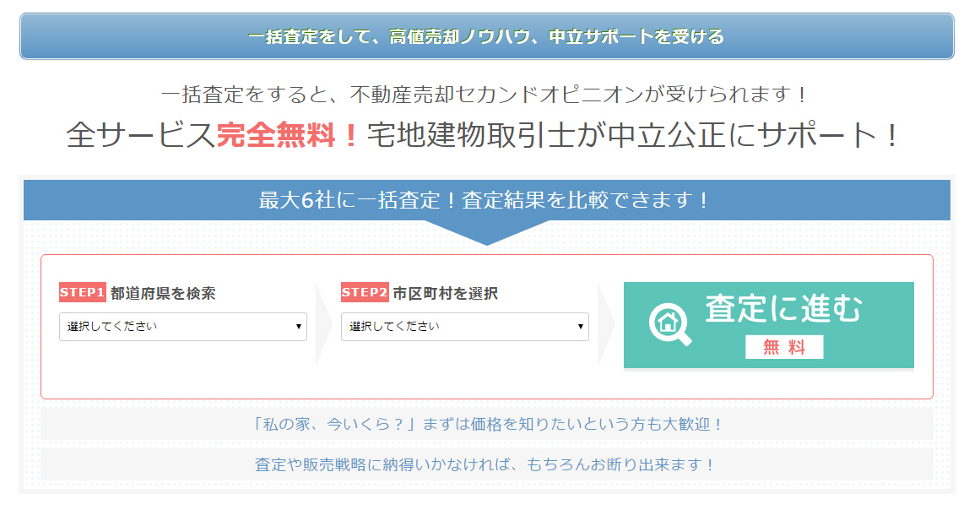Click the house magnifier icon
The height and width of the screenshot is (510, 980).
click(669, 324)
